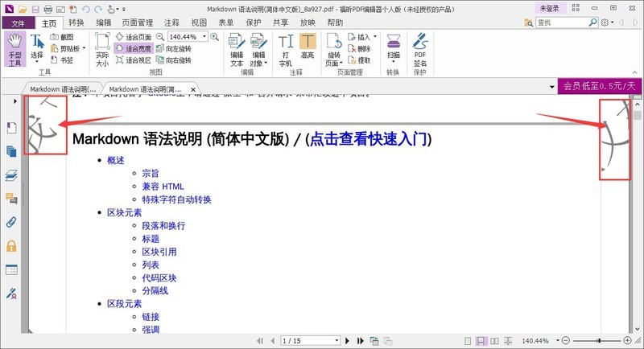Click the status bar zoom slider
The height and width of the screenshot is (349, 644).
(597, 341)
